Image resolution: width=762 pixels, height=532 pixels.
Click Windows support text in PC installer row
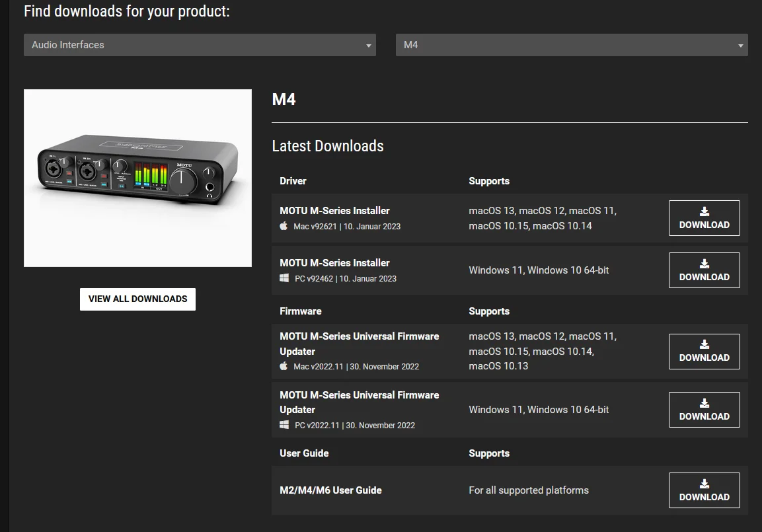539,270
